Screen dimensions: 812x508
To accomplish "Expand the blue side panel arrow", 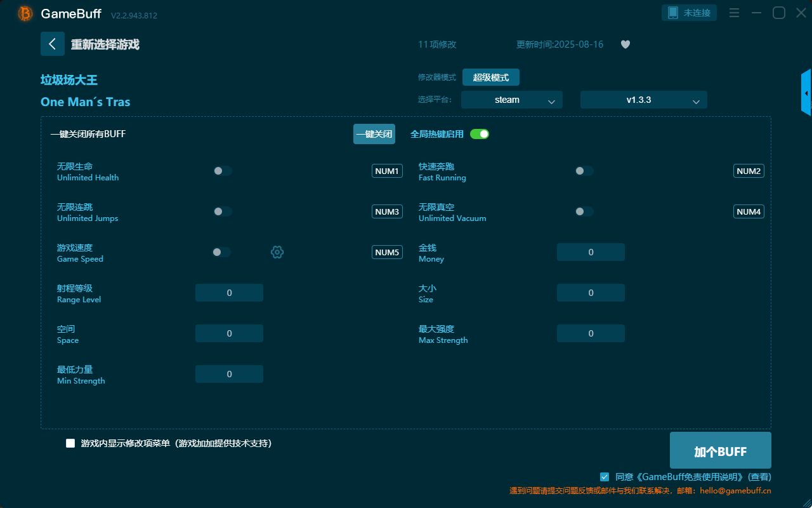I will tap(806, 93).
